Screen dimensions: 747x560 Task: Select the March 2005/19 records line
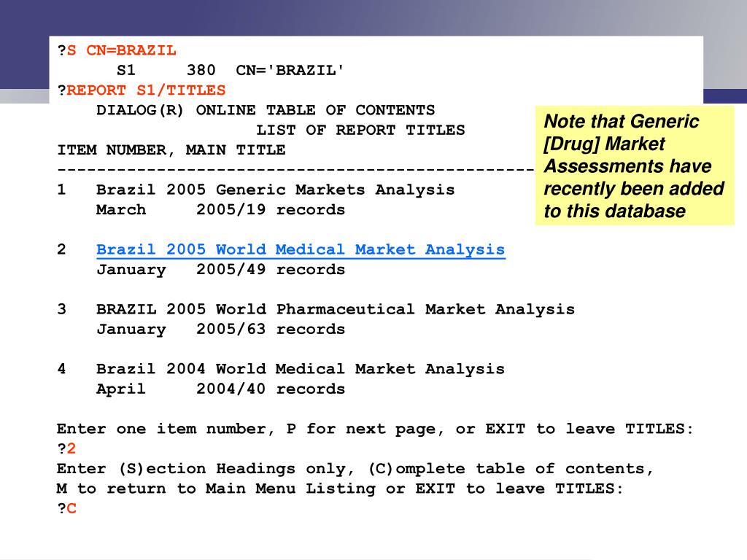pyautogui.click(x=220, y=210)
